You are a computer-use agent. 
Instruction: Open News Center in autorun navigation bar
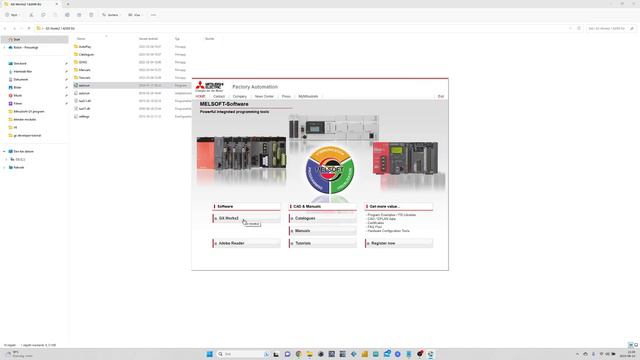[x=264, y=96]
